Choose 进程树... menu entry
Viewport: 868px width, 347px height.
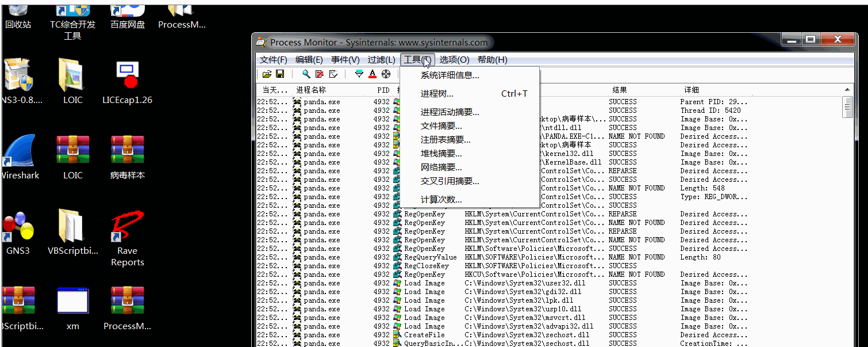(x=470, y=94)
